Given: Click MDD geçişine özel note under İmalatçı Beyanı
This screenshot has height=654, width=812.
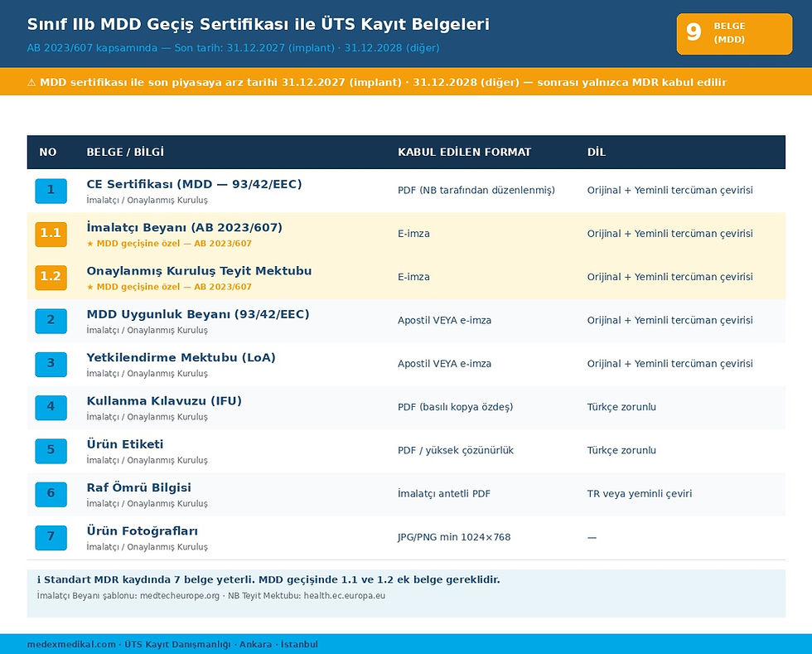Looking at the screenshot, I should tap(169, 244).
